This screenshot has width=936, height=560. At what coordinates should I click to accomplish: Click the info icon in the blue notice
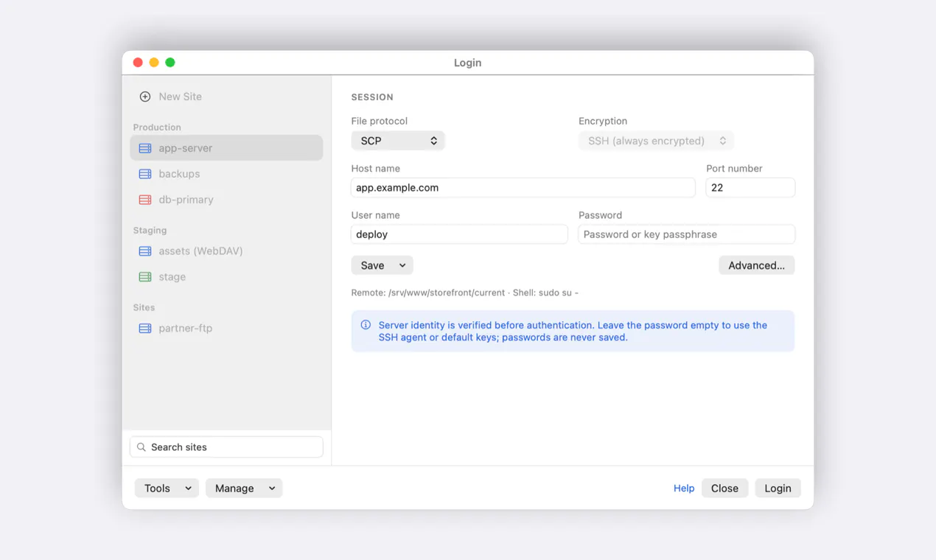tap(366, 325)
